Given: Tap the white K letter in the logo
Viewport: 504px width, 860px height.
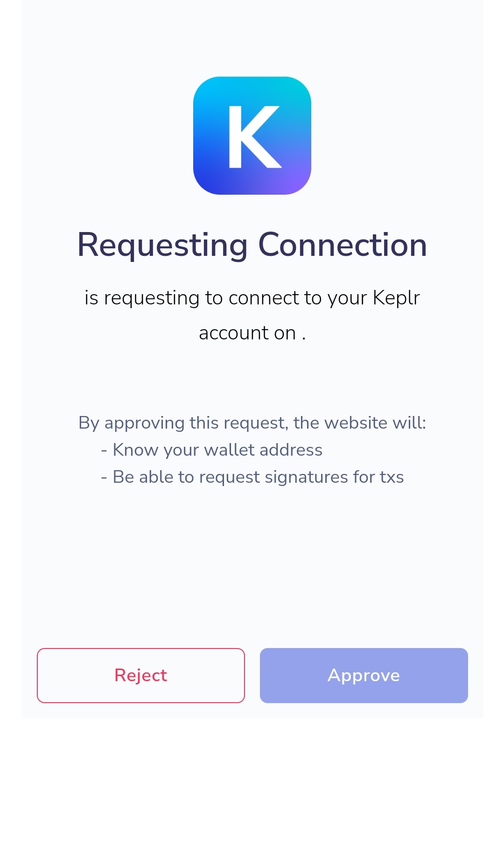Looking at the screenshot, I should (255, 136).
